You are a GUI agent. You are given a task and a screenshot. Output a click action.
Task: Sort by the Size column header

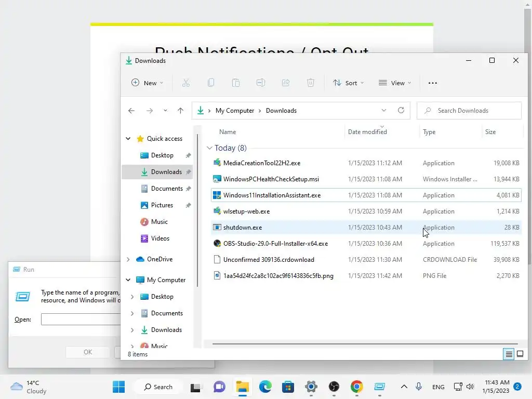coord(490,132)
